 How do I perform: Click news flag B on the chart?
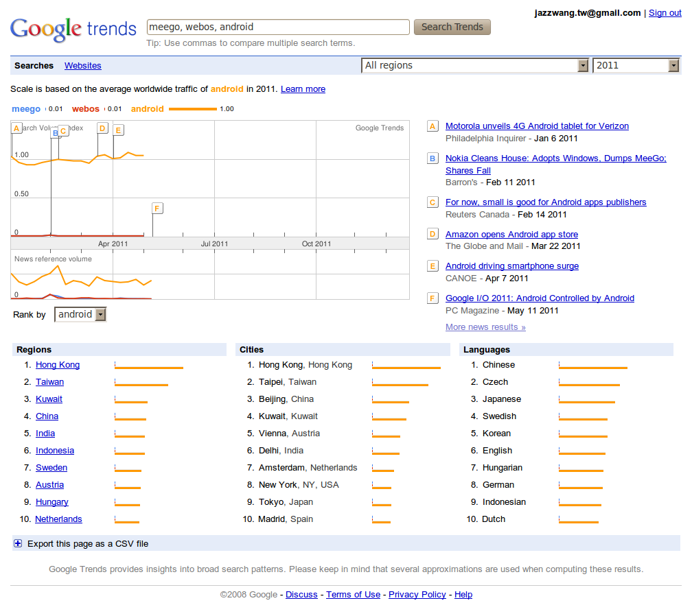click(55, 132)
